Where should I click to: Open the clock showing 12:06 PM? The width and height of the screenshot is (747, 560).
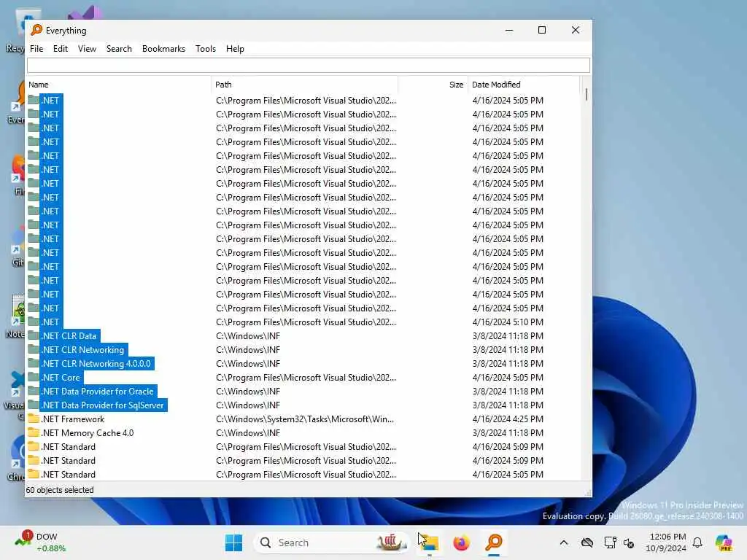pyautogui.click(x=666, y=542)
